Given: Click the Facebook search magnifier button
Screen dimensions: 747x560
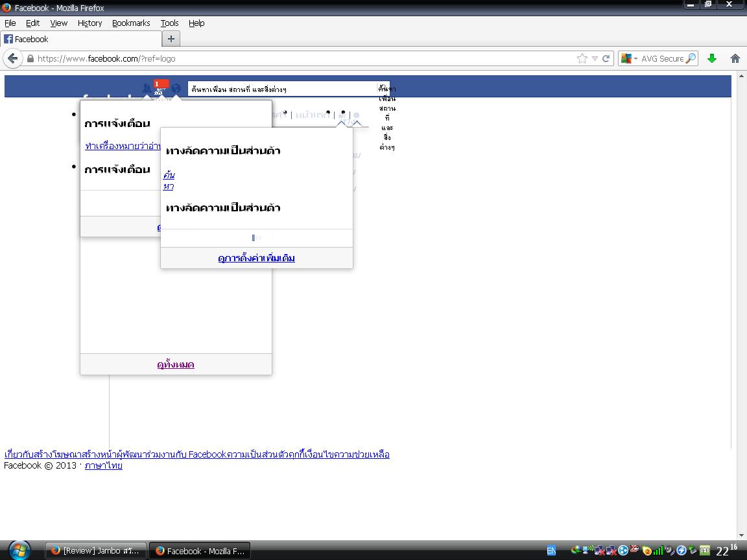Looking at the screenshot, I should pos(383,88).
